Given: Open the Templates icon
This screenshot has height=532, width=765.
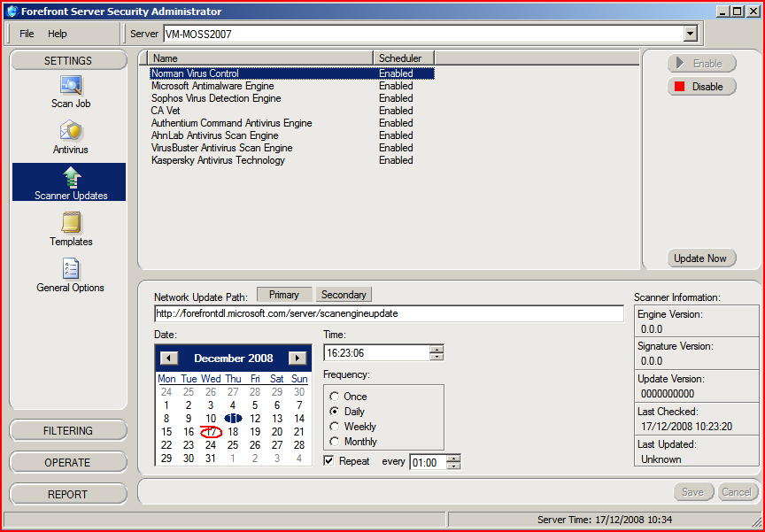Looking at the screenshot, I should click(70, 224).
